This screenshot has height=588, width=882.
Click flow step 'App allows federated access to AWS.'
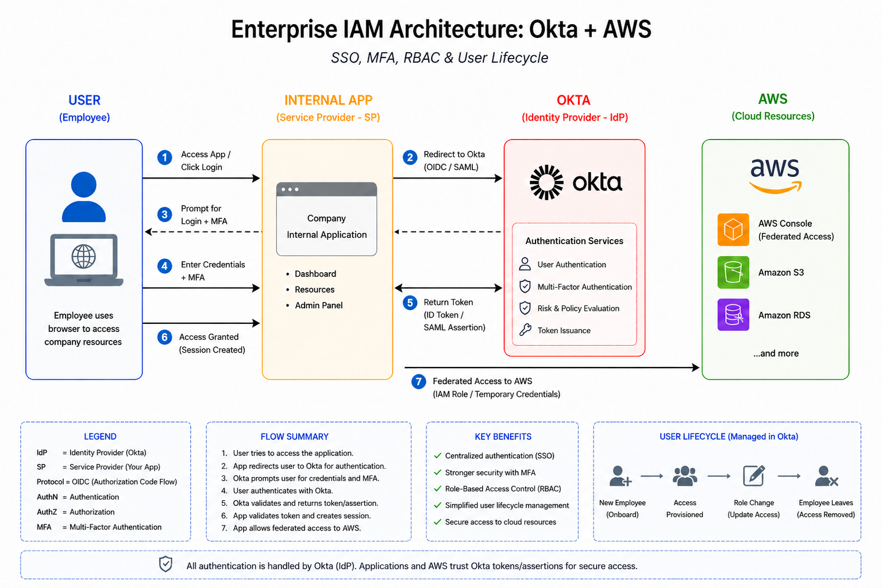pyautogui.click(x=291, y=528)
